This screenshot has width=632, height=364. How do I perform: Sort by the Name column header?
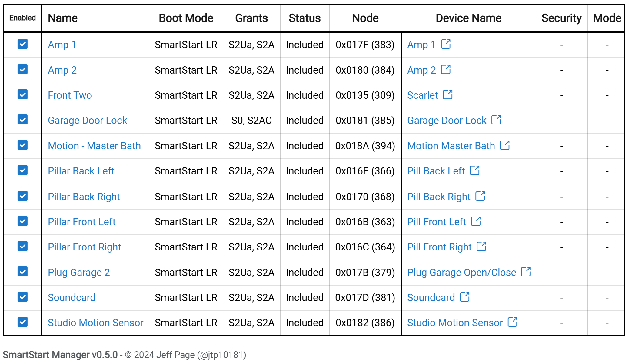[x=63, y=18]
